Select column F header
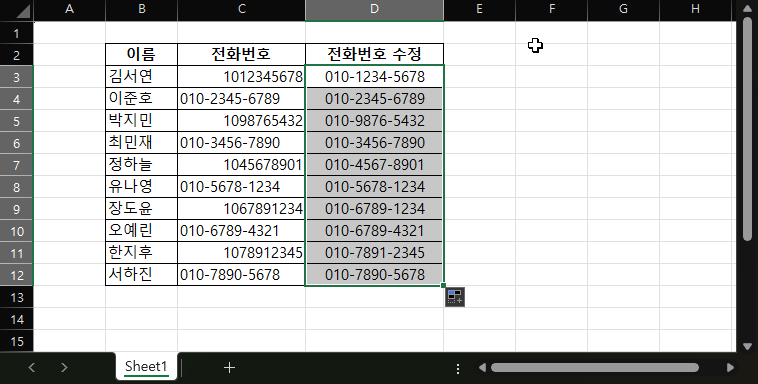 (x=552, y=10)
